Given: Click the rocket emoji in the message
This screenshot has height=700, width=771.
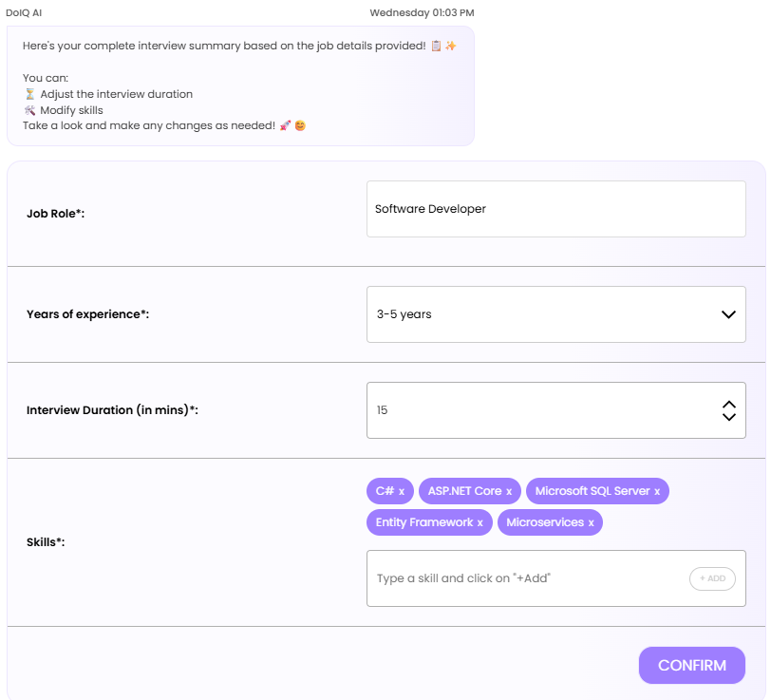Looking at the screenshot, I should [285, 125].
